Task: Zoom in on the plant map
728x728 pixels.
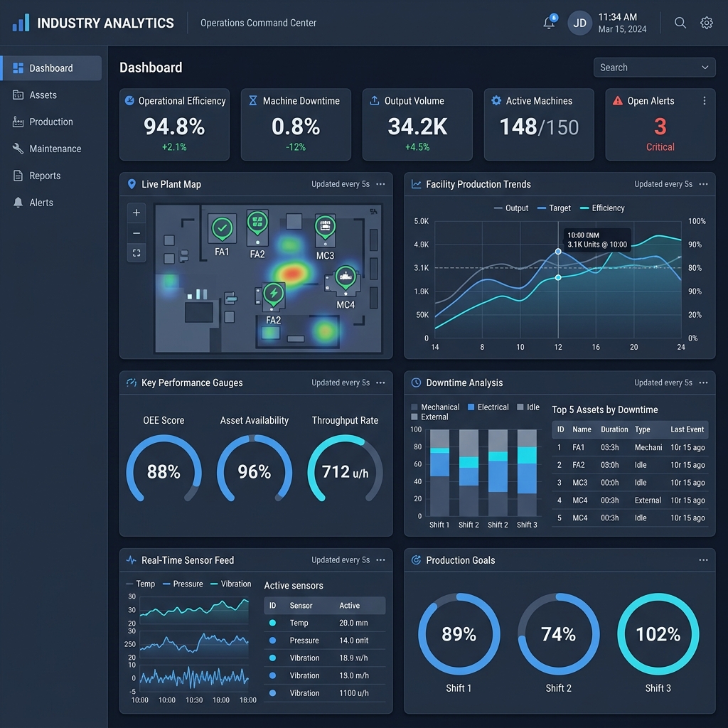Action: click(x=136, y=213)
